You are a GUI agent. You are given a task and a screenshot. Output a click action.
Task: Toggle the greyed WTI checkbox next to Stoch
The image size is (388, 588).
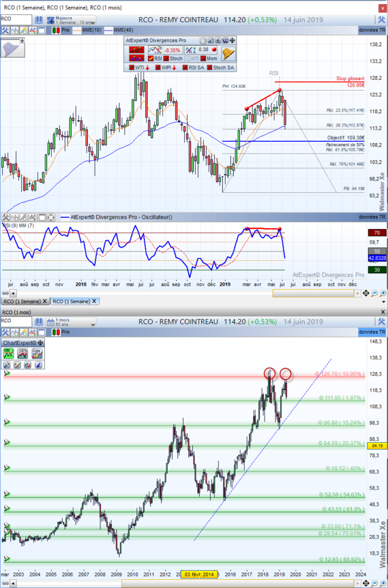point(187,59)
